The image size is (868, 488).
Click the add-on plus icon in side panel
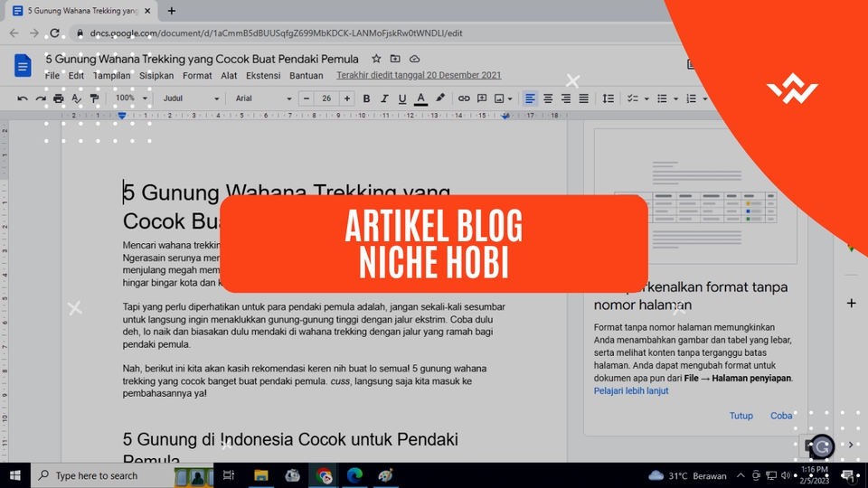[852, 304]
